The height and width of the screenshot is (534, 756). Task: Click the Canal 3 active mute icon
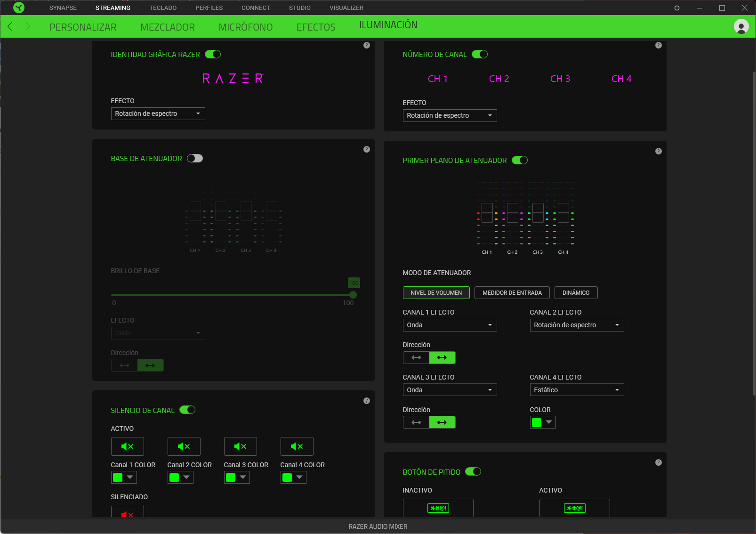240,446
